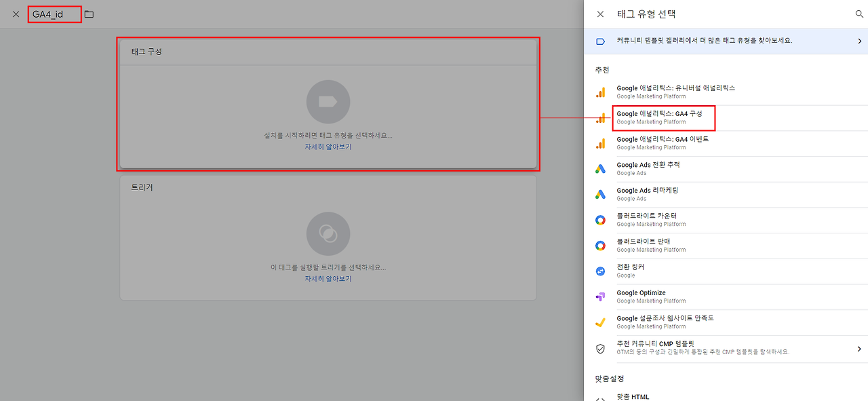Open the learn more link under tag configuration
Screen dimensions: 868x401
click(328, 147)
